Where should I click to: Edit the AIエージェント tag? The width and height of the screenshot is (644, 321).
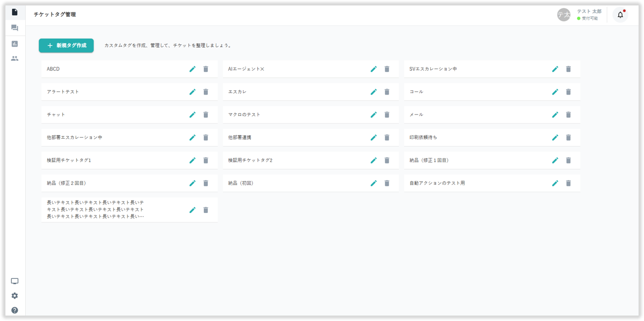(373, 69)
